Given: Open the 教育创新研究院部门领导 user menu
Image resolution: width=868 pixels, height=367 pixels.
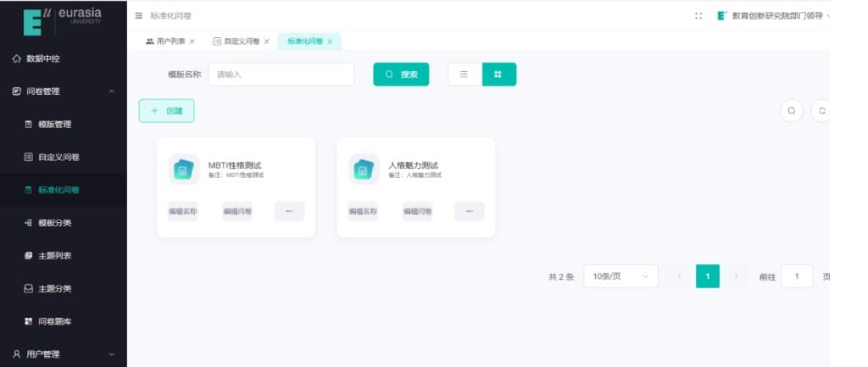Looking at the screenshot, I should point(773,16).
